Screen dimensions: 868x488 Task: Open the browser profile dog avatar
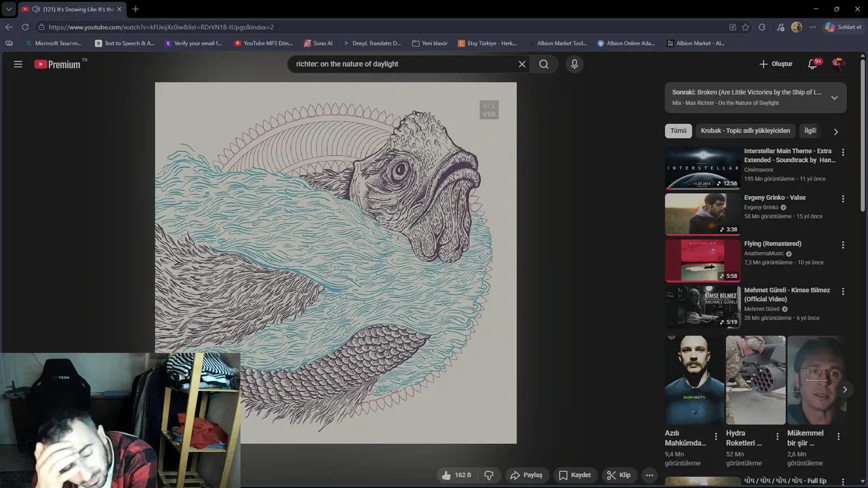pyautogui.click(x=796, y=27)
